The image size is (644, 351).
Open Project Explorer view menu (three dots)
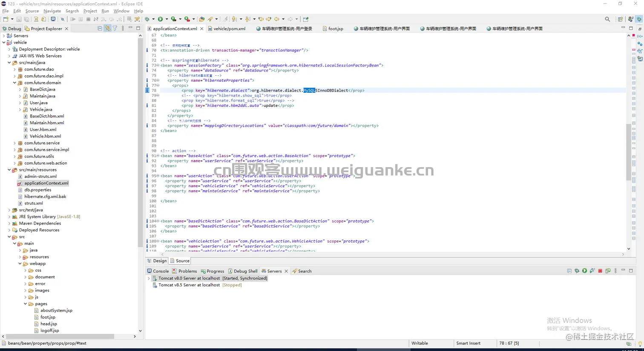point(123,29)
